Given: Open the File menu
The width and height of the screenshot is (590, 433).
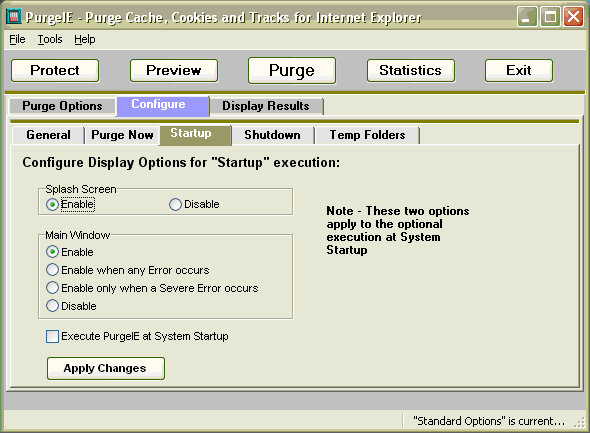Looking at the screenshot, I should pyautogui.click(x=17, y=39).
